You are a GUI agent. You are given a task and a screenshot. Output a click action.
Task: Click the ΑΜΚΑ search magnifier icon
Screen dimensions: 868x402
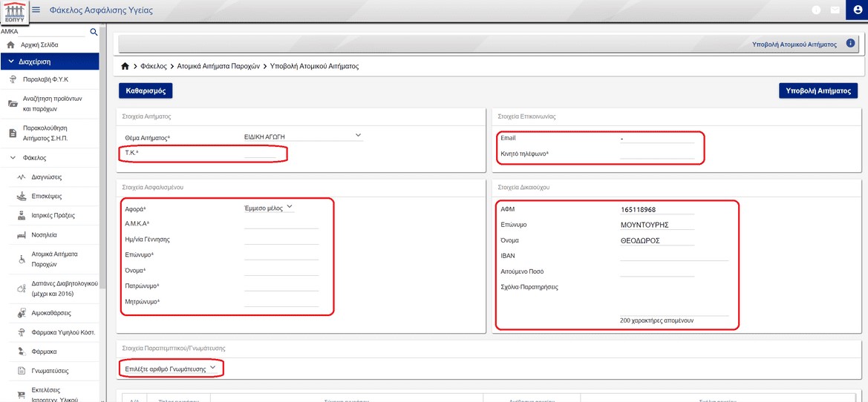pyautogui.click(x=94, y=32)
